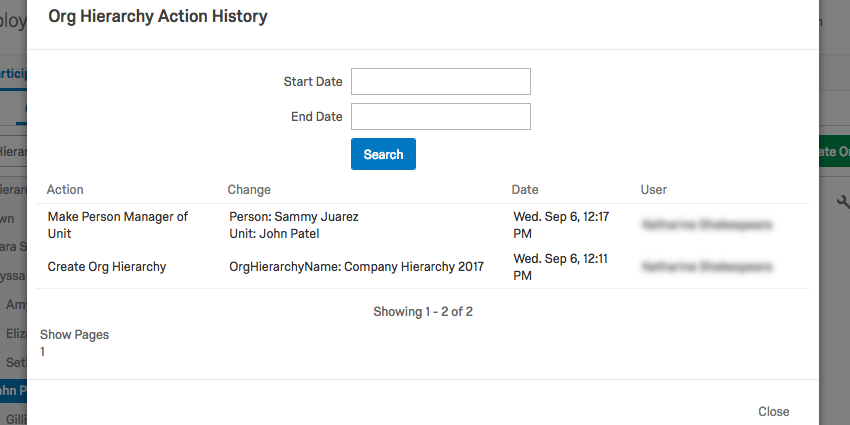The image size is (850, 425).
Task: Click the Action column header
Action: coord(65,190)
